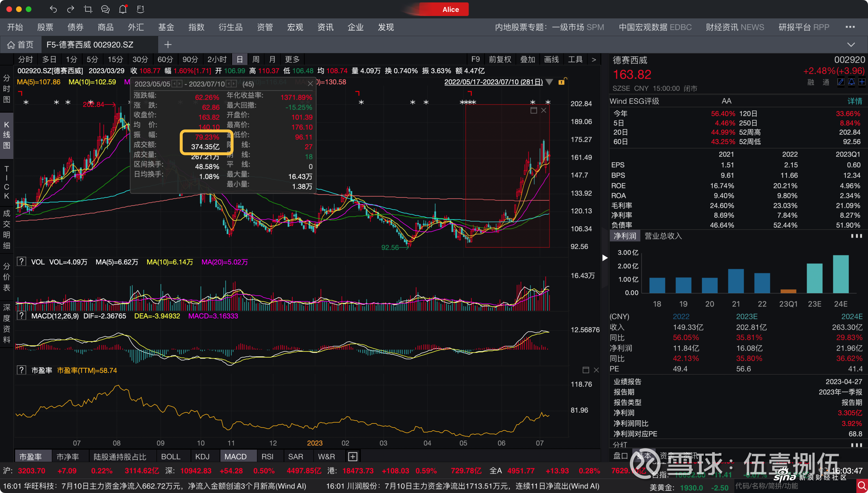The width and height of the screenshot is (868, 493).
Task: Close the 市盈率 sub-chart panel
Action: coord(597,370)
